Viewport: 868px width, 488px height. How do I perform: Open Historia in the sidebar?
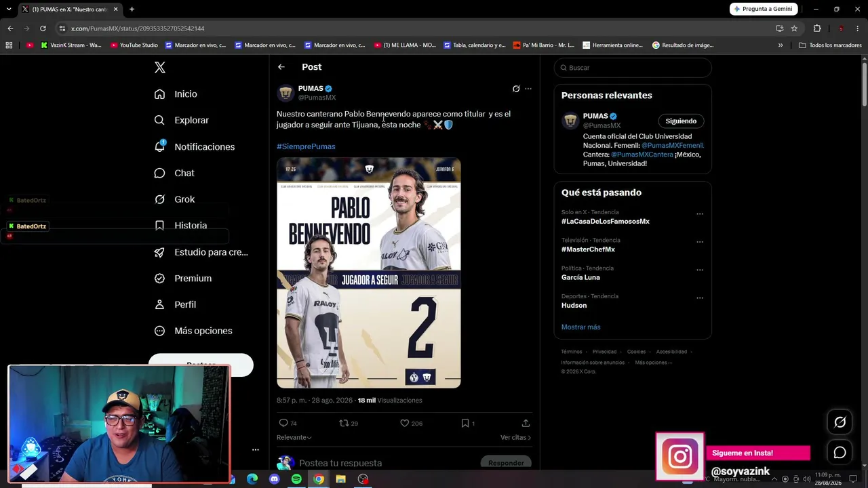click(180, 226)
